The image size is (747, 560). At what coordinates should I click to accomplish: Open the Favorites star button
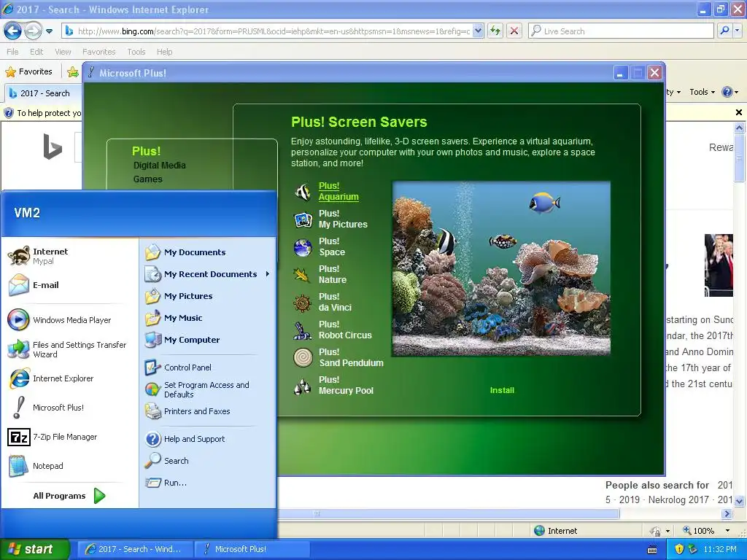coord(29,72)
